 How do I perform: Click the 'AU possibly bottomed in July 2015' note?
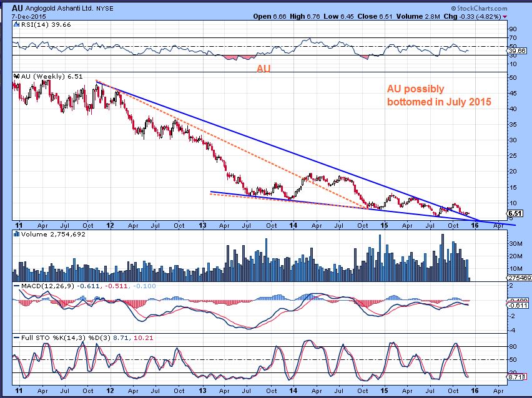[439, 95]
